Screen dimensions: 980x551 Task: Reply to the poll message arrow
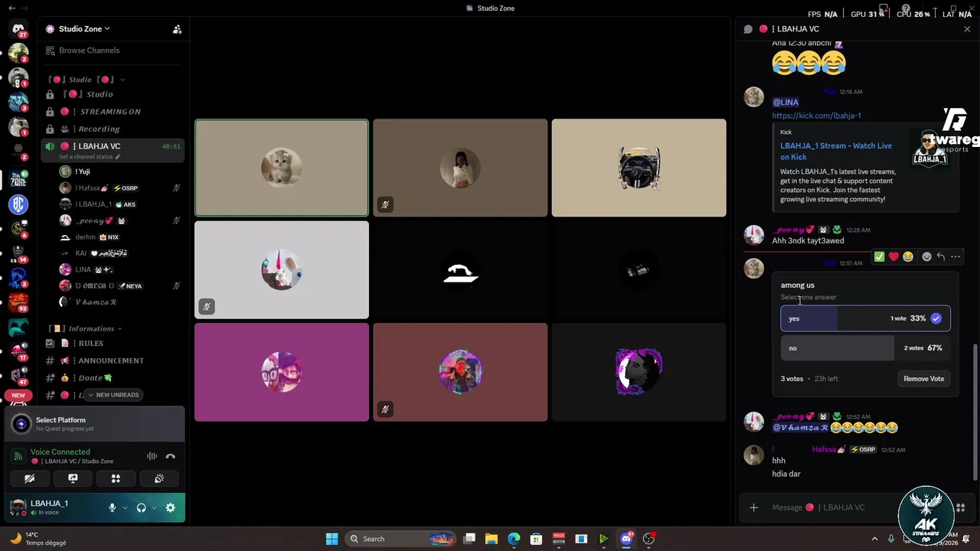pyautogui.click(x=941, y=257)
